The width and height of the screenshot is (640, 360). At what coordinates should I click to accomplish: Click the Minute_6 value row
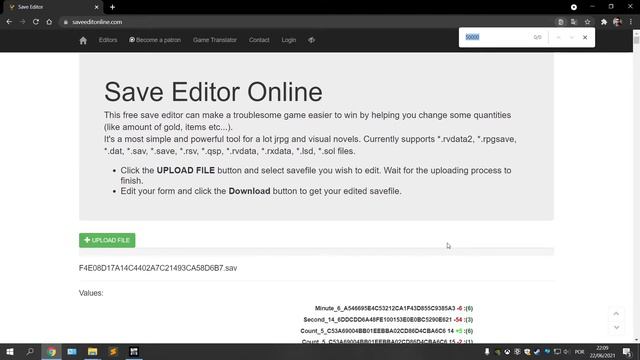coord(393,308)
